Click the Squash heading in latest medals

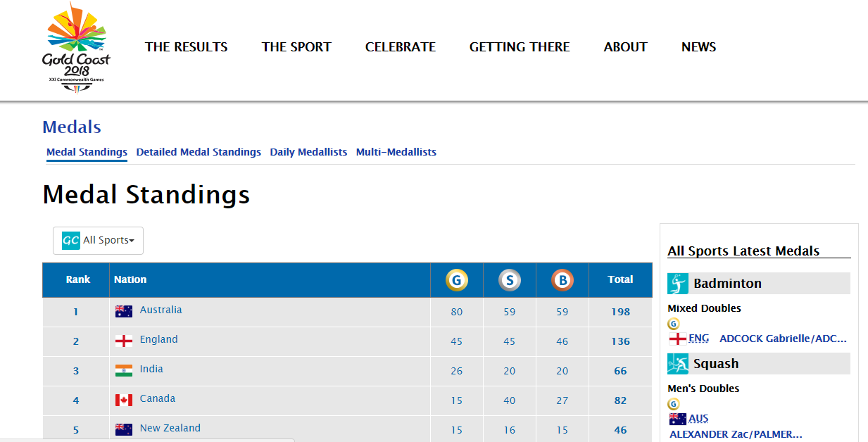(x=716, y=364)
